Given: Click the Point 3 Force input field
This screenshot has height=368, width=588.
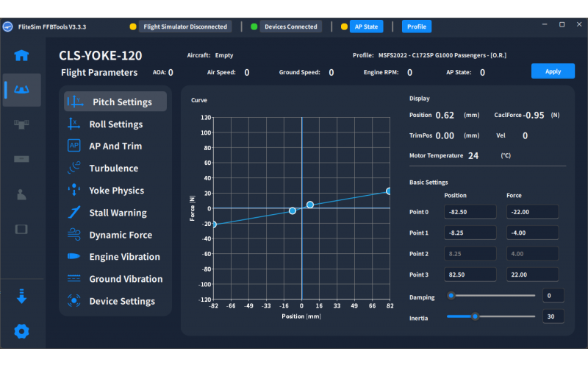Looking at the screenshot, I should [532, 275].
